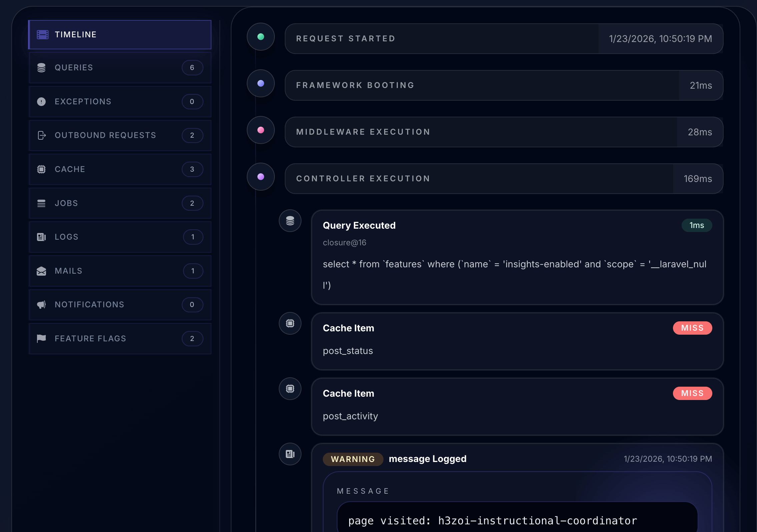
Task: Click the Queries count badge showing 6
Action: [x=192, y=67]
